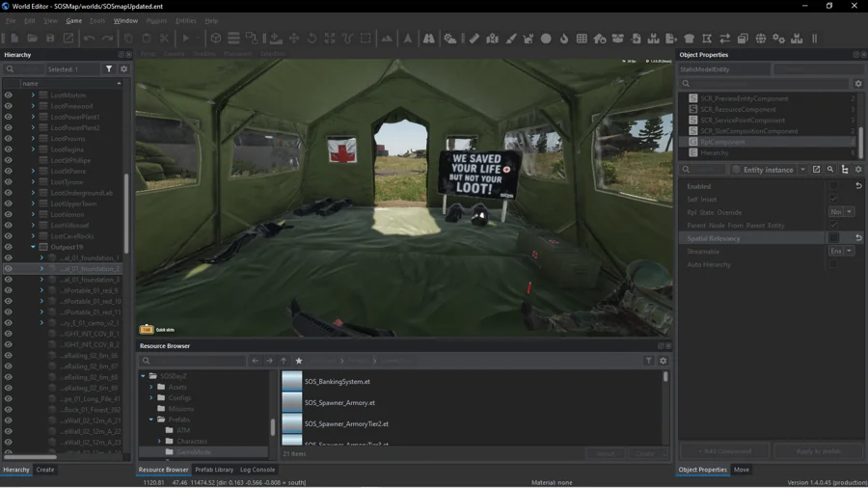Expand the Assets folder
The image size is (868, 488).
pos(151,387)
